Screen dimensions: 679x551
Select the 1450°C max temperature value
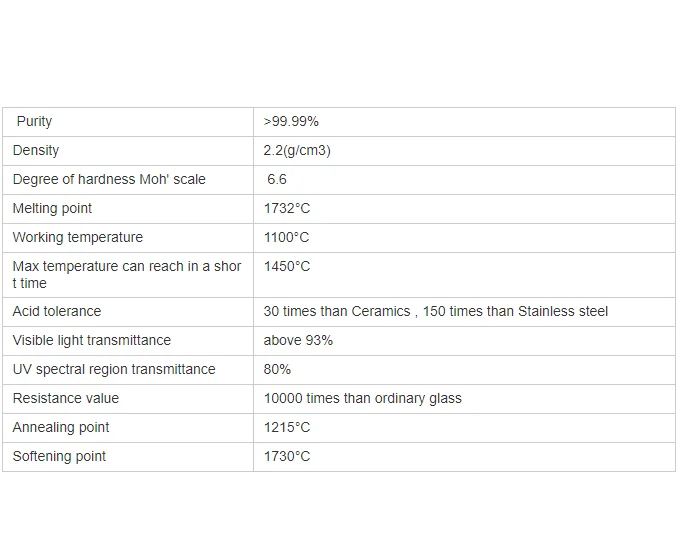click(287, 266)
